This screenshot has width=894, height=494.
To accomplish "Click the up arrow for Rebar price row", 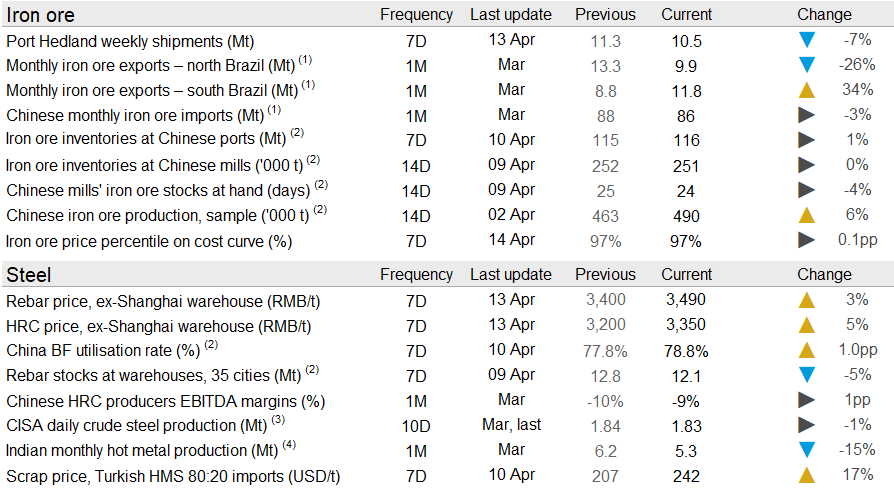I will tap(806, 301).
